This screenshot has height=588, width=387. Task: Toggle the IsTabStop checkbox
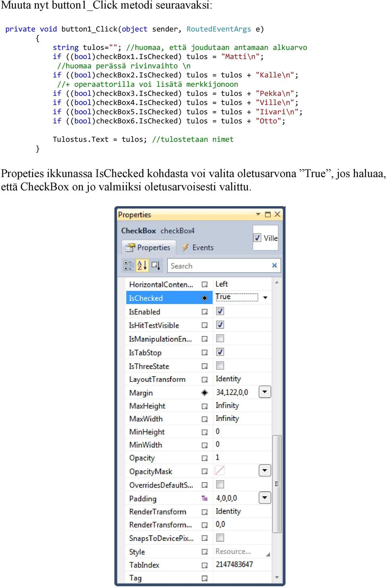click(220, 352)
